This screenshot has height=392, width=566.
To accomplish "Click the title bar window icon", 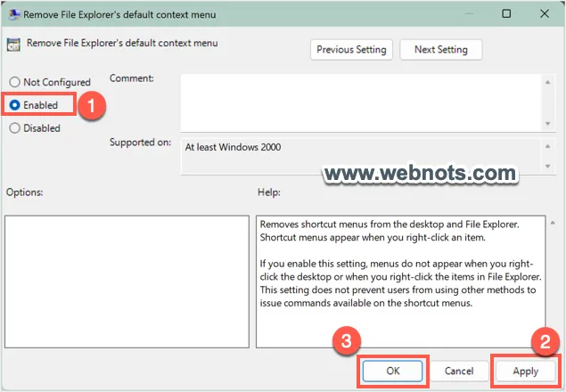I will (x=14, y=14).
